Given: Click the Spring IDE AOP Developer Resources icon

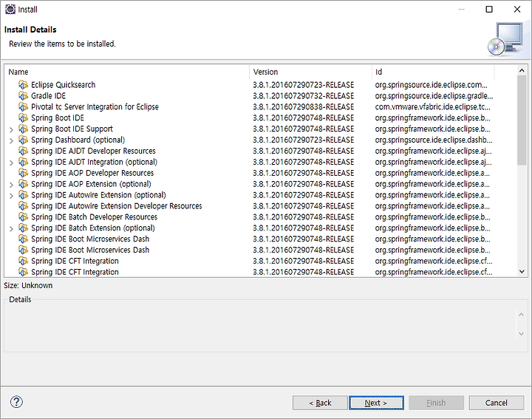Looking at the screenshot, I should (x=23, y=173).
